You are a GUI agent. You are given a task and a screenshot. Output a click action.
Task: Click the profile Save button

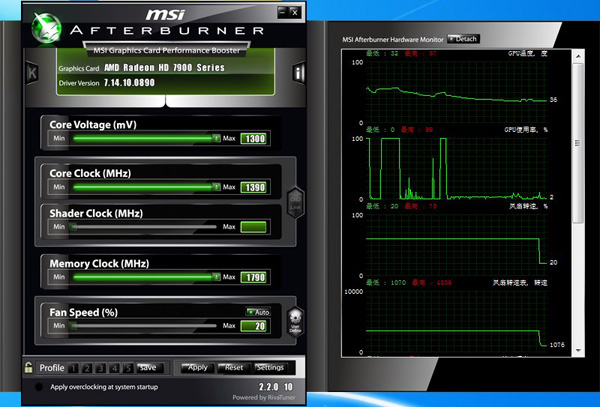click(149, 368)
